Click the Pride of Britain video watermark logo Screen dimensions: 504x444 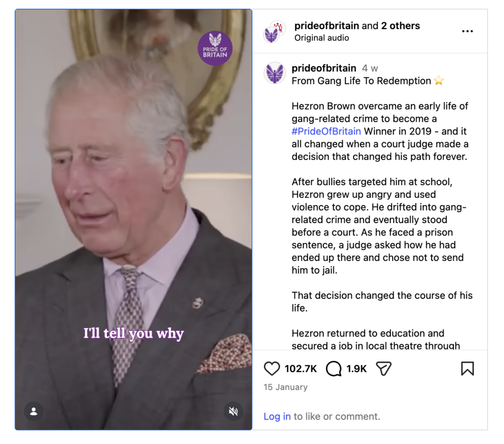pos(215,48)
